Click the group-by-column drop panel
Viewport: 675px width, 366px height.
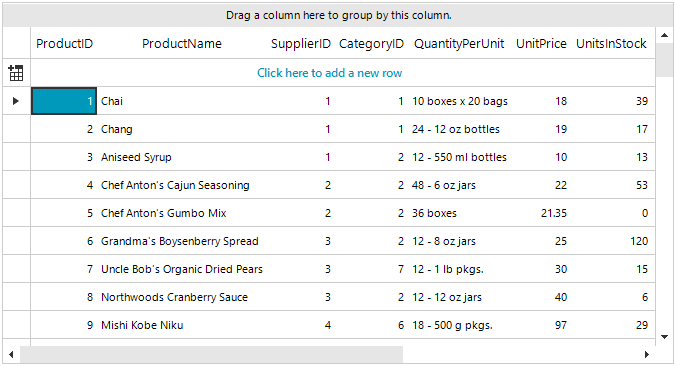tap(338, 16)
